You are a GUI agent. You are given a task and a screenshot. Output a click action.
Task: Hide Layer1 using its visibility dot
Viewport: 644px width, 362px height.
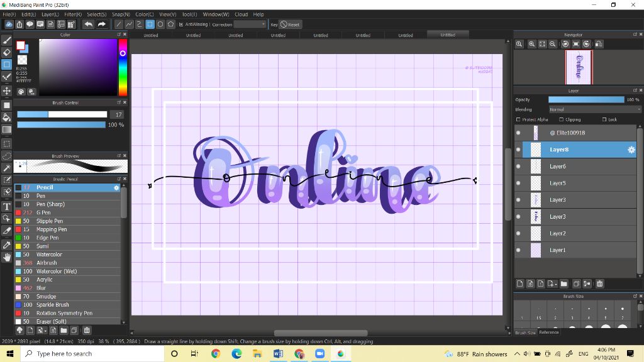[x=518, y=250]
